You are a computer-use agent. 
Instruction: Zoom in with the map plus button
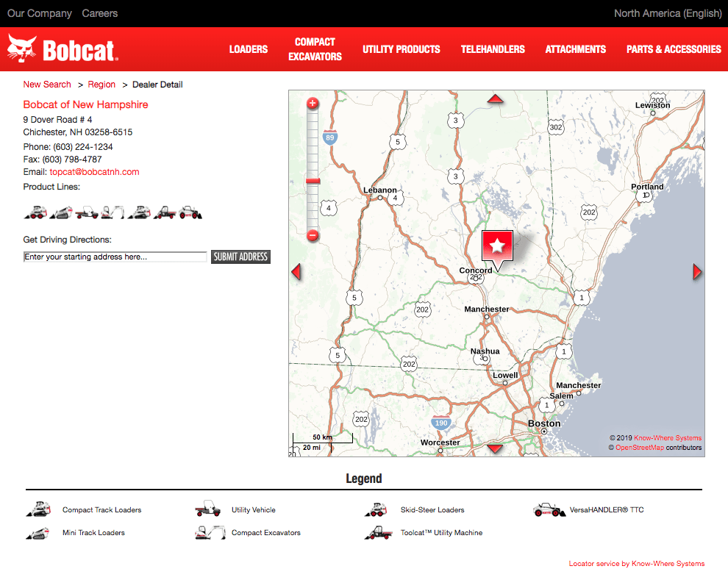pyautogui.click(x=313, y=103)
